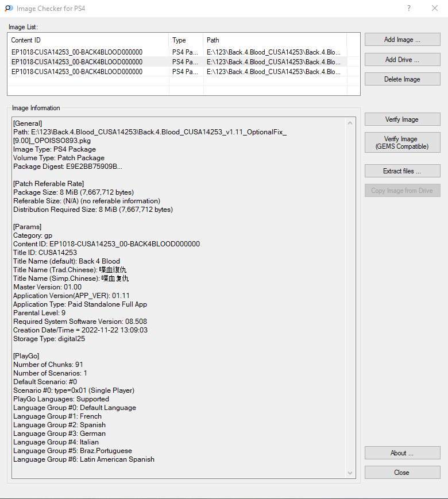Click 'Title ID: CUSA14253' line
This screenshot has width=448, height=499.
click(x=45, y=252)
